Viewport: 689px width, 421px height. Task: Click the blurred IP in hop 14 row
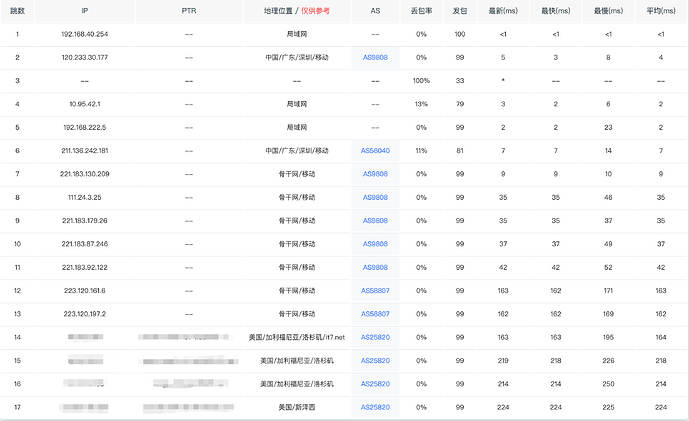click(85, 337)
